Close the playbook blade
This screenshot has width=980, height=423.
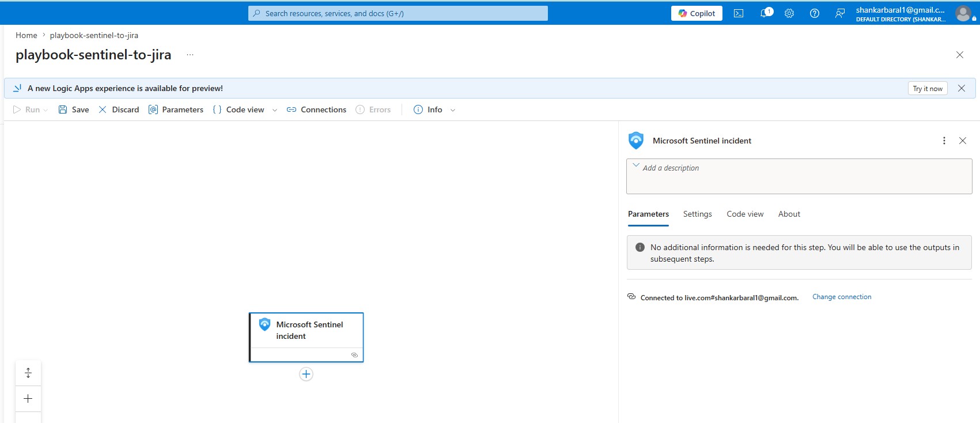pos(960,55)
